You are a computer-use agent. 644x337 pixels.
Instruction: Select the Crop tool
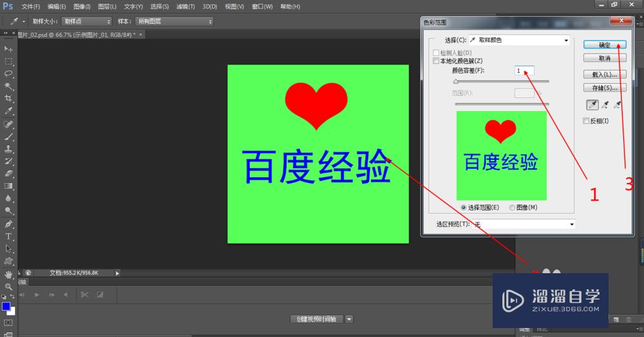click(x=8, y=99)
